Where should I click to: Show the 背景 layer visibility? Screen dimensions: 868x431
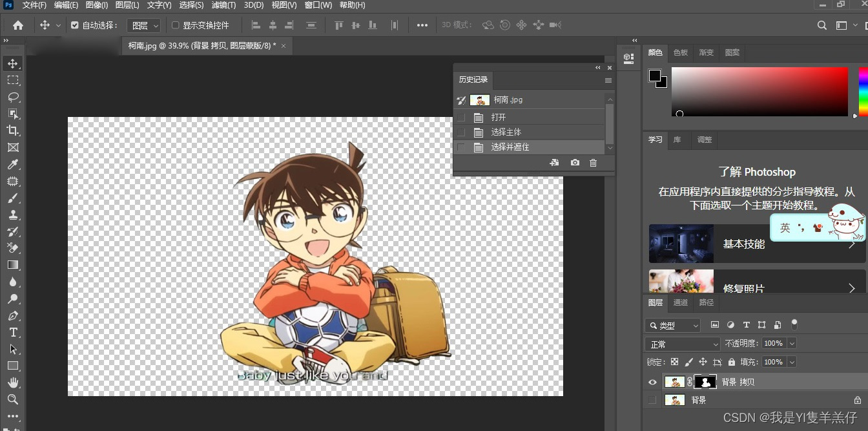tap(652, 400)
